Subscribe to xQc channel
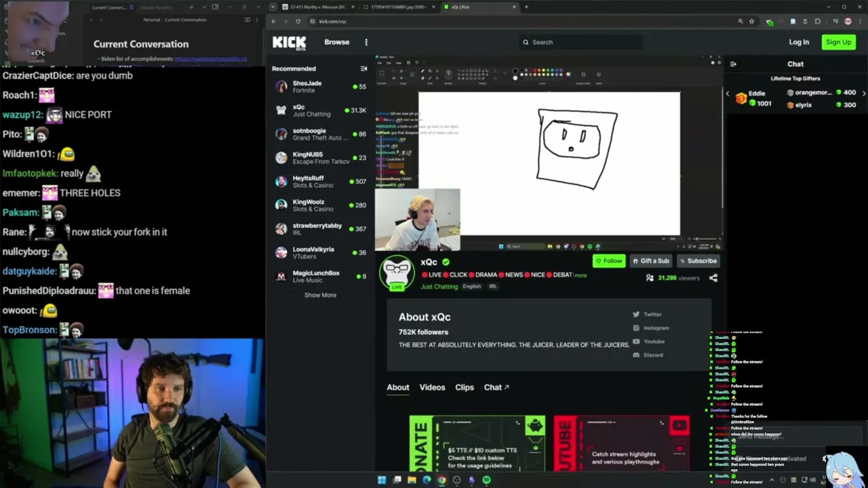Image resolution: width=868 pixels, height=488 pixels. 697,261
